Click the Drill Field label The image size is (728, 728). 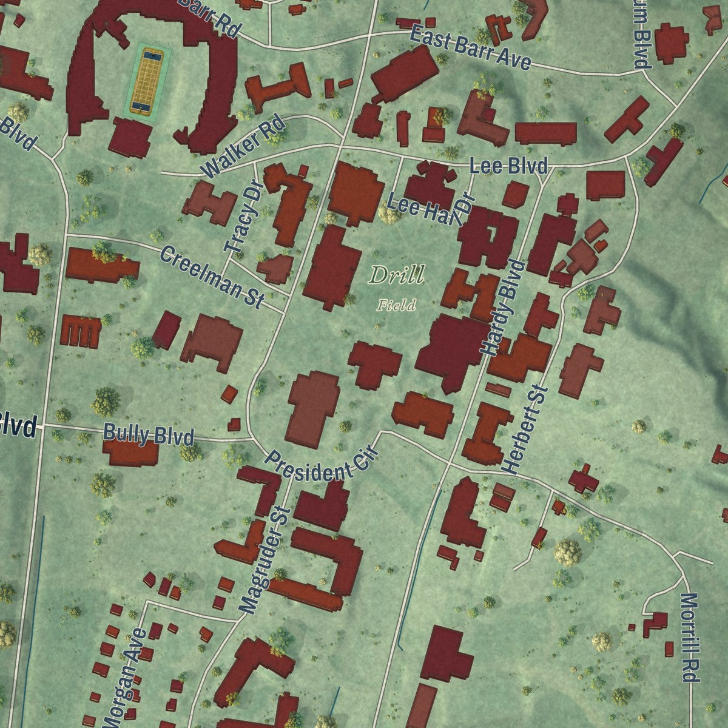point(397,288)
